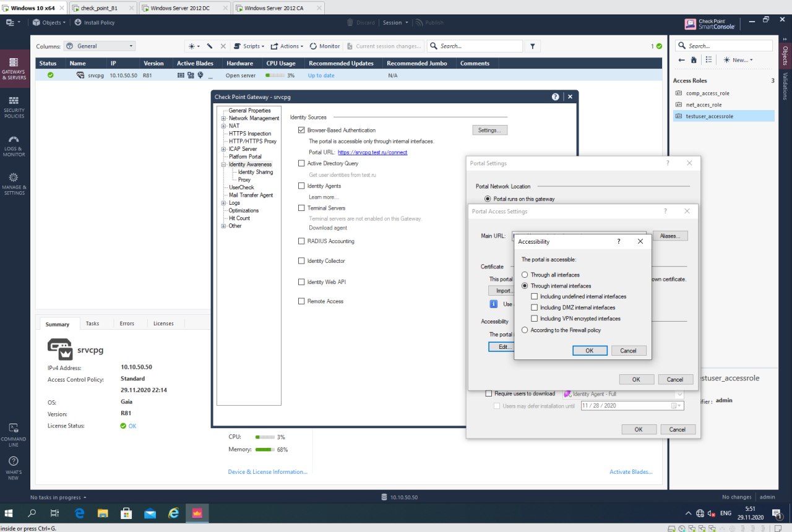Check Including VPN encrypted interfaces

[x=535, y=319]
